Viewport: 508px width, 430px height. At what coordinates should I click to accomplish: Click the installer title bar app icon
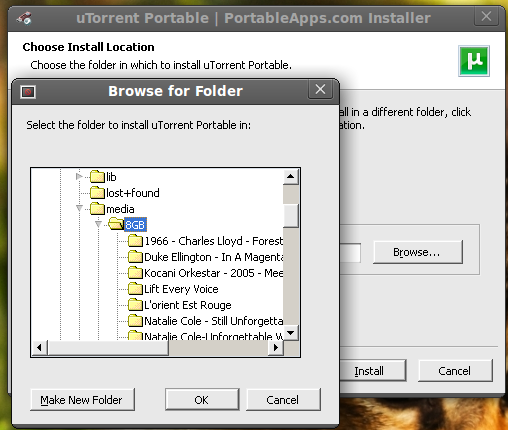coord(24,18)
